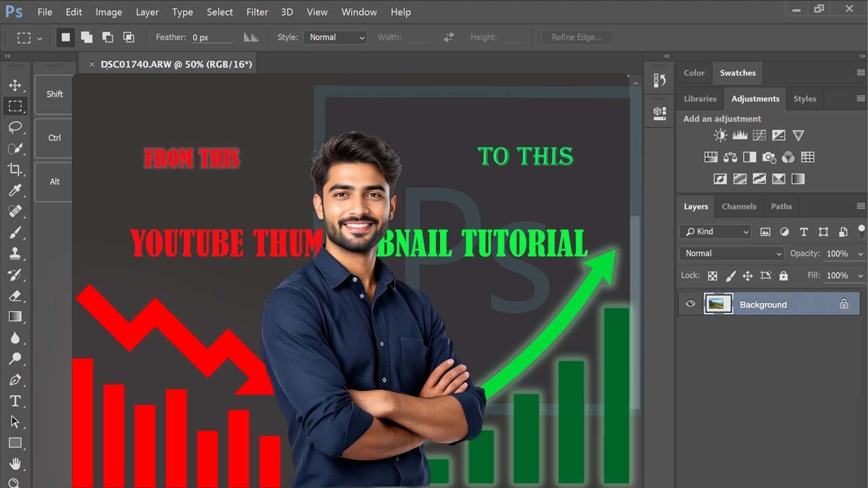
Task: Choose Add to selection mode
Action: click(87, 37)
